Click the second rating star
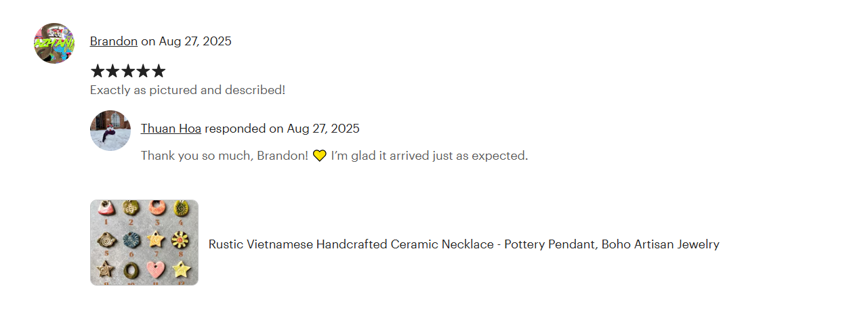 [x=112, y=71]
